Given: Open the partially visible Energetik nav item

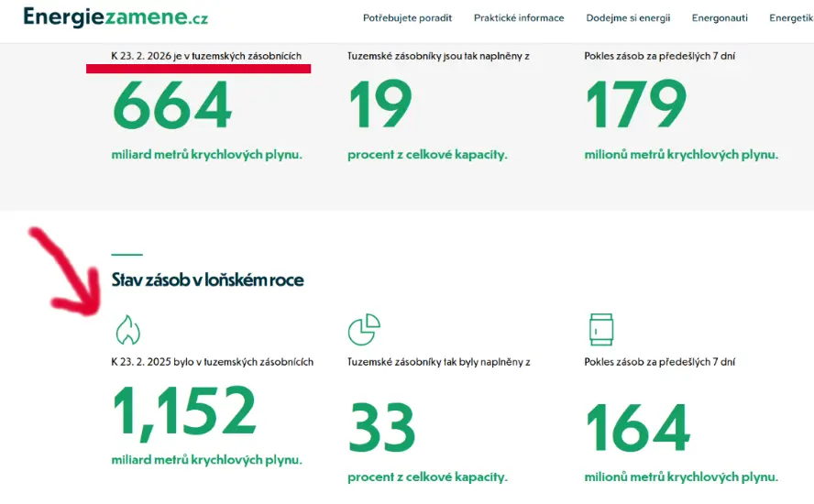Looking at the screenshot, I should pyautogui.click(x=791, y=18).
